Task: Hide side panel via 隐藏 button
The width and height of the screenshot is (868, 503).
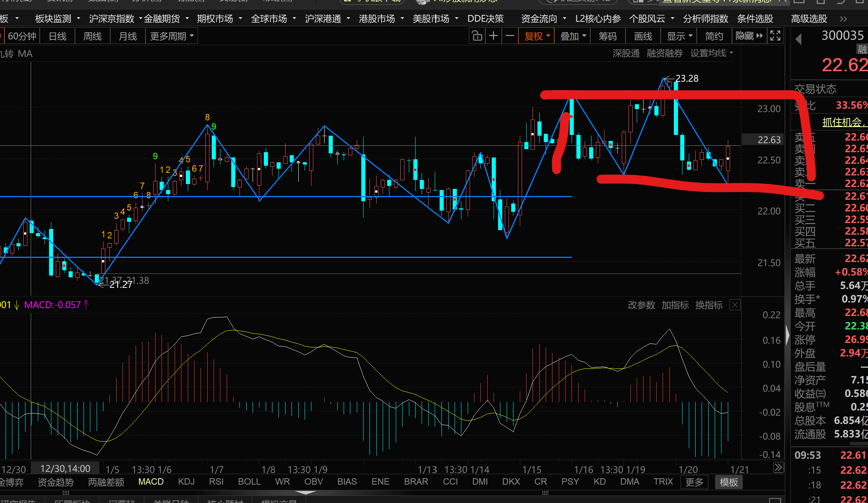Action: (x=748, y=36)
